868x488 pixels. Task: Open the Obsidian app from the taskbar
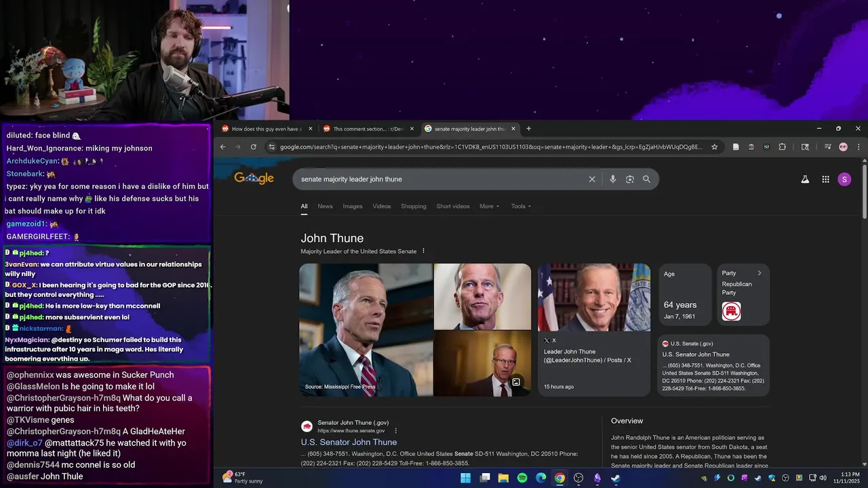597,478
